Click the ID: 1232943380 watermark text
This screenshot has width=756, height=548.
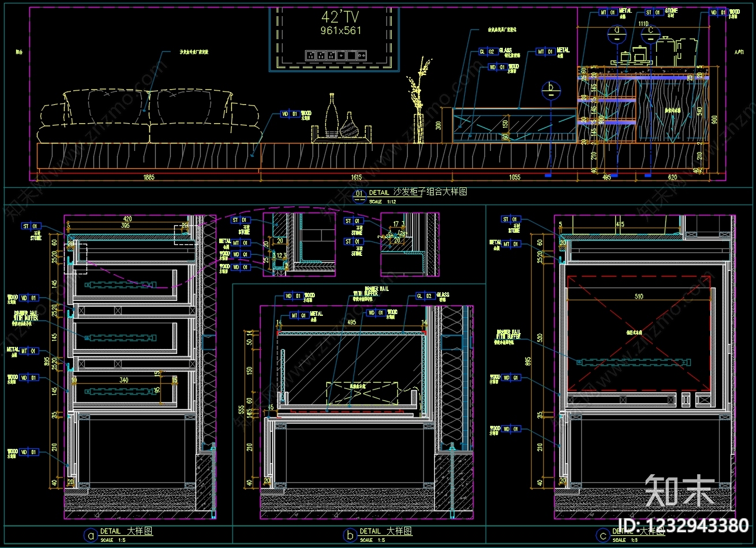pos(686,526)
